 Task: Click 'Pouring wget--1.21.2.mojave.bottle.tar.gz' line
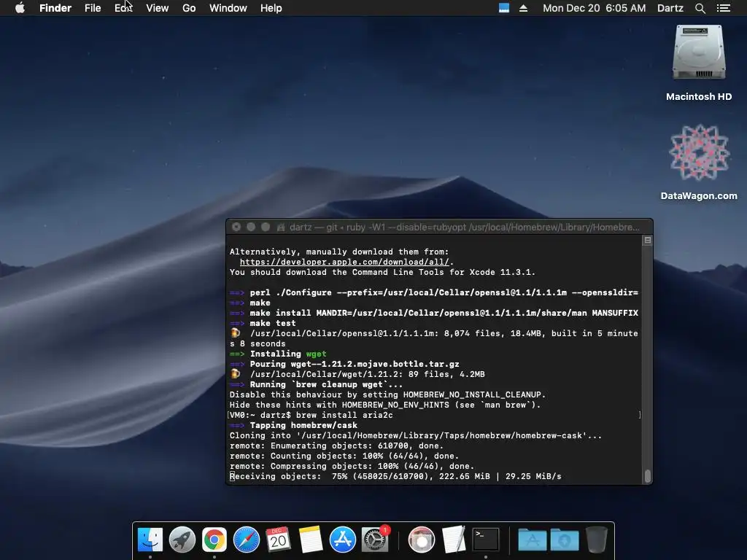point(344,364)
